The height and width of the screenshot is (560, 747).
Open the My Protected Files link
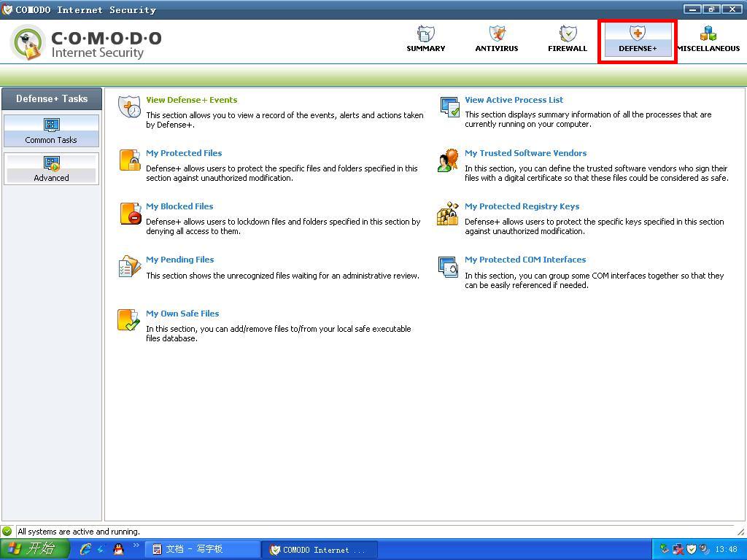click(184, 153)
